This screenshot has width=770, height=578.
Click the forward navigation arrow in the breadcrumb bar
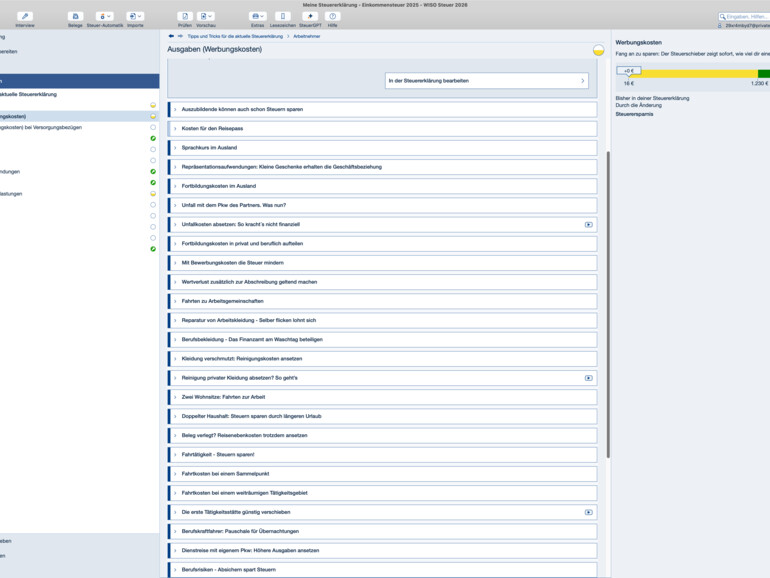pos(180,36)
